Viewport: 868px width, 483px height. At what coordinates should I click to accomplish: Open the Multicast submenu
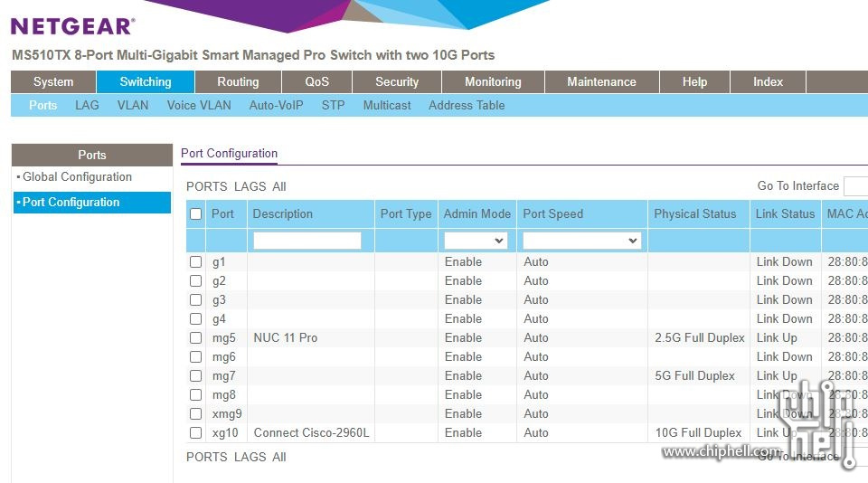click(387, 105)
